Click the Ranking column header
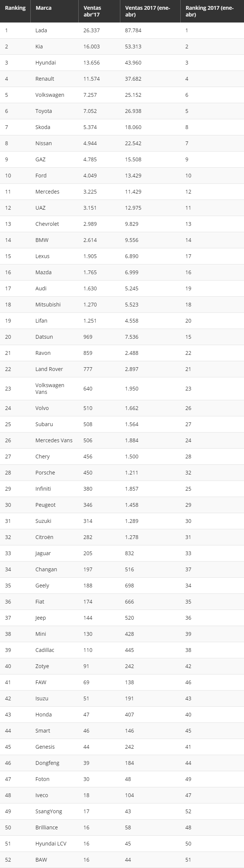 click(15, 8)
